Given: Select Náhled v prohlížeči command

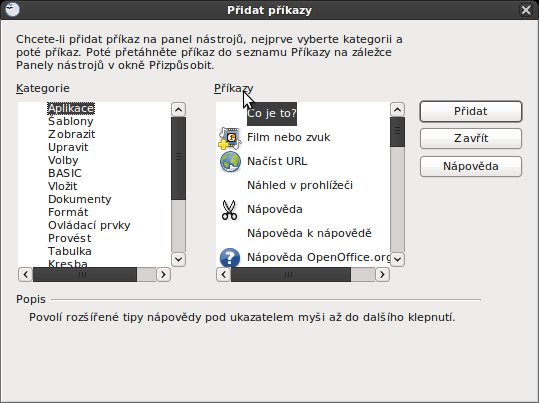Looking at the screenshot, I should pyautogui.click(x=300, y=185).
